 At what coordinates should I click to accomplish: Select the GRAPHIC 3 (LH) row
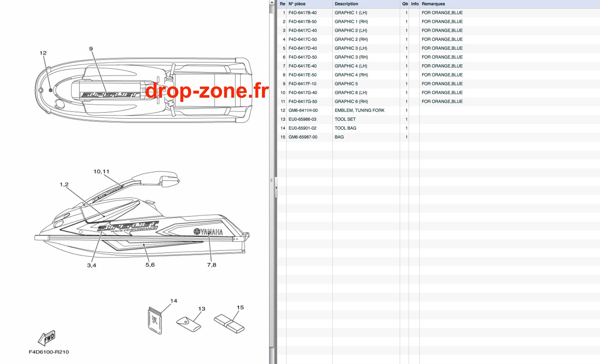(x=438, y=48)
